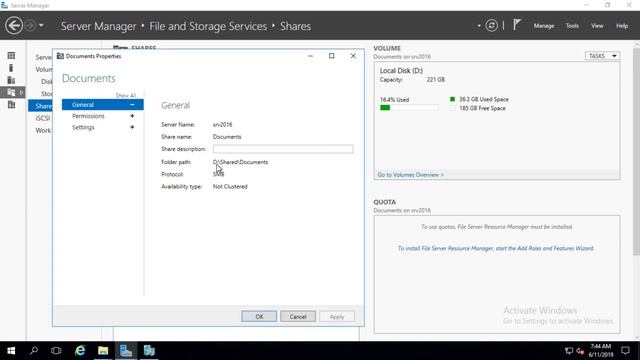Open File Explorer from taskbar

[x=103, y=351]
